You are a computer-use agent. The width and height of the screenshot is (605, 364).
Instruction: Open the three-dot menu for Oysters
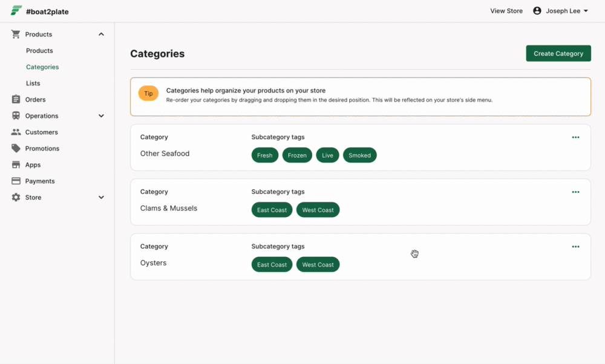click(x=575, y=247)
